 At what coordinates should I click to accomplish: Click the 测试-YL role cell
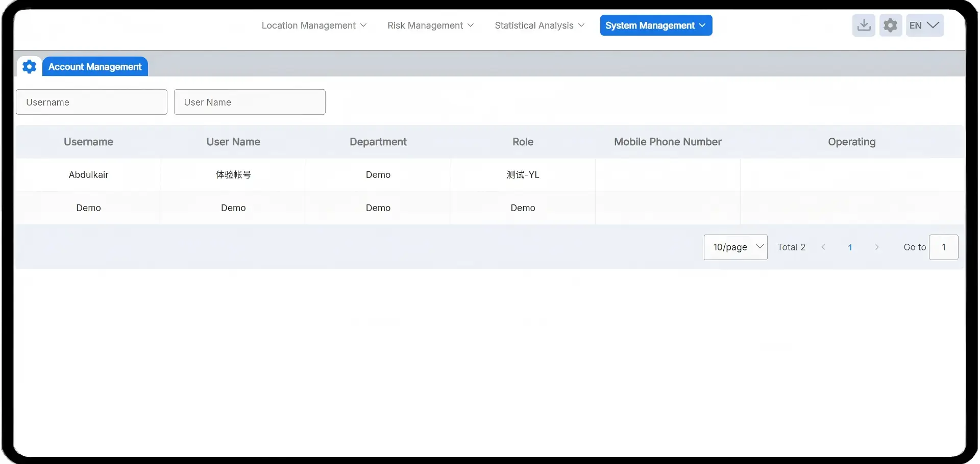[x=523, y=175]
